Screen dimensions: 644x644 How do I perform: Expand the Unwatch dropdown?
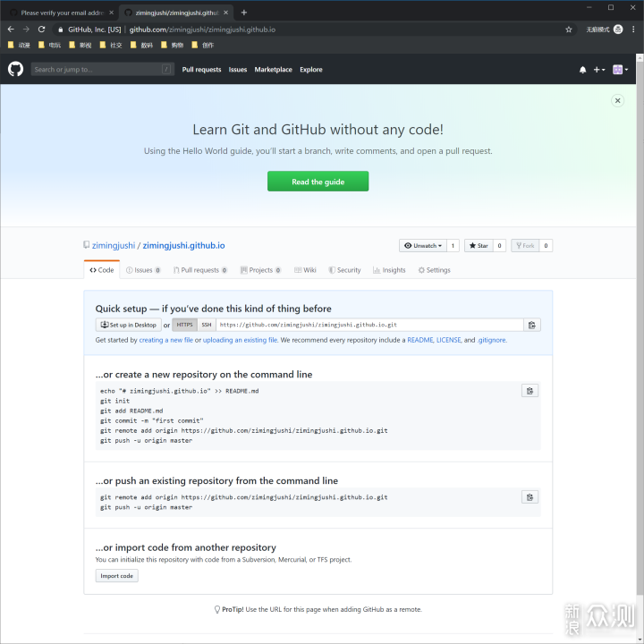pos(423,245)
